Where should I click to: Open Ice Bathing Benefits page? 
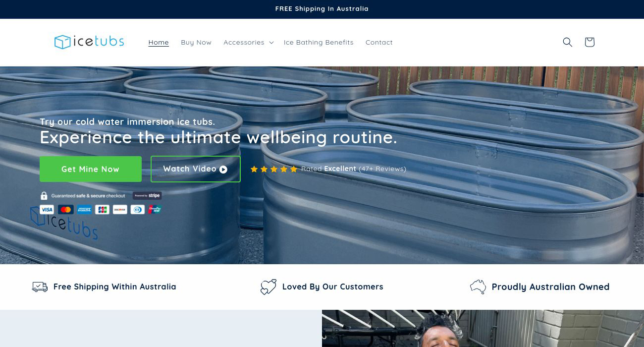(319, 42)
